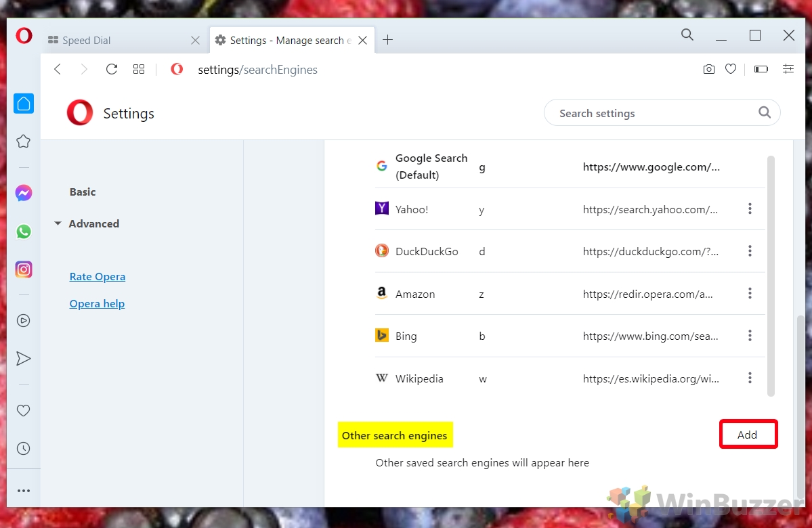
Task: Click the DuckDuckGo search engine name
Action: click(x=427, y=252)
